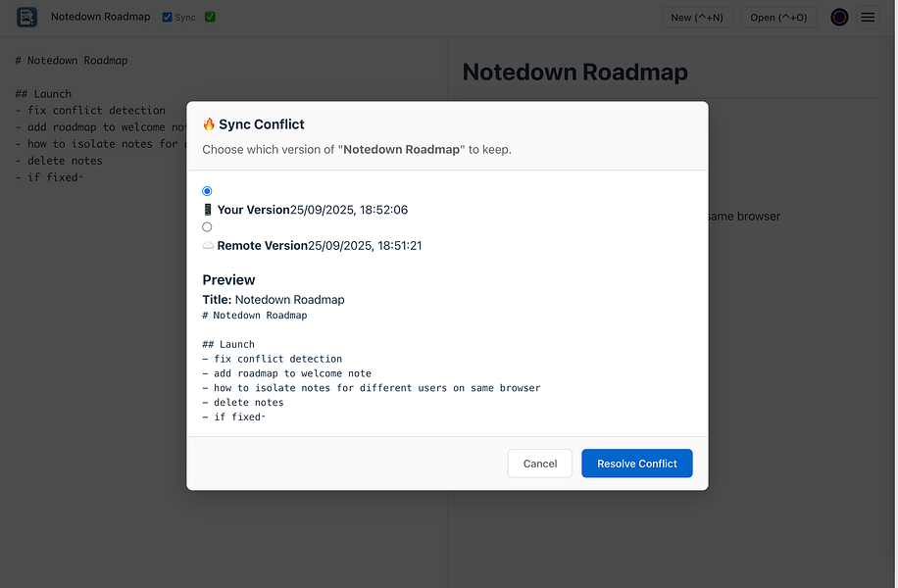The width and height of the screenshot is (898, 588).
Task: Click the Preview section heading in dialog
Action: click(228, 279)
